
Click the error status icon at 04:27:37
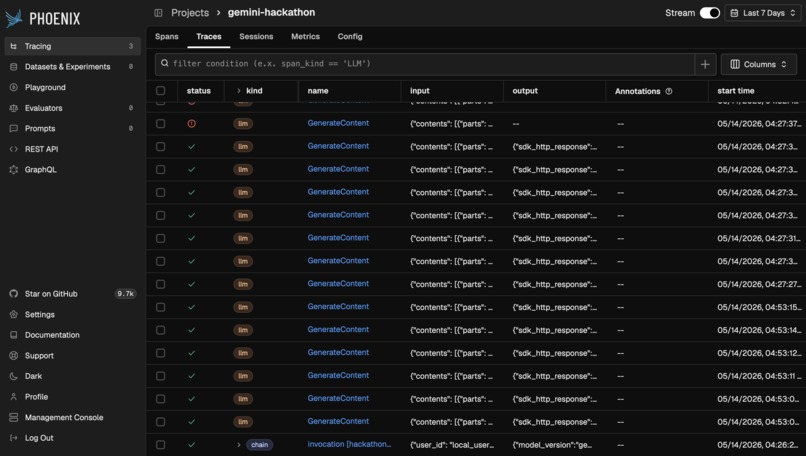pyautogui.click(x=192, y=123)
